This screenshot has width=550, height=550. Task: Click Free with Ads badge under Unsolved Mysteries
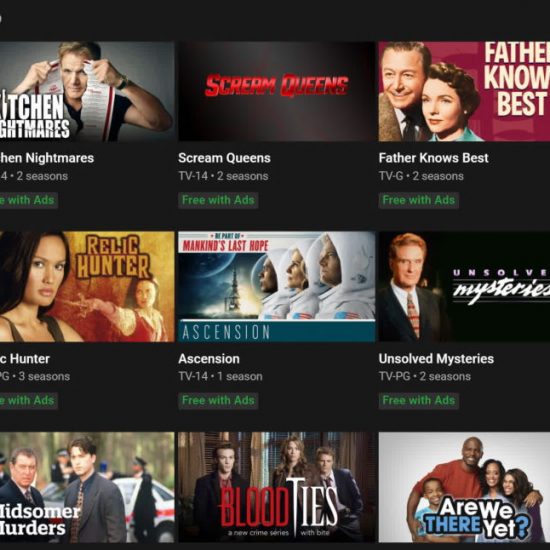click(x=418, y=401)
